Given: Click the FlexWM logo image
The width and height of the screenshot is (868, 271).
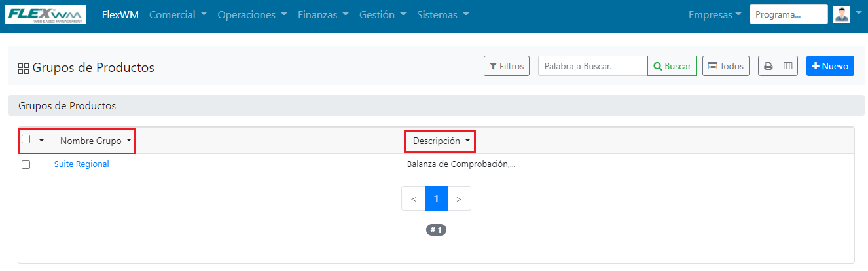Looking at the screenshot, I should [45, 14].
